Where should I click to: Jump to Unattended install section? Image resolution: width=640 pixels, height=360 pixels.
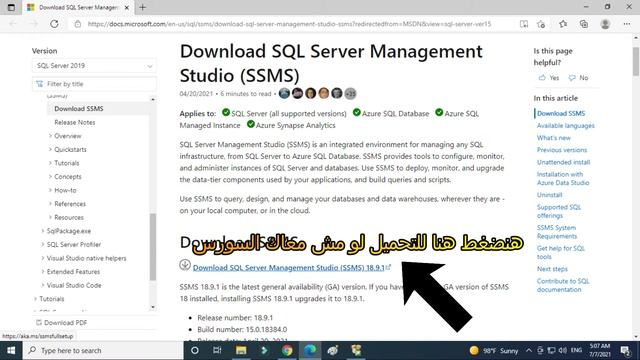563,162
